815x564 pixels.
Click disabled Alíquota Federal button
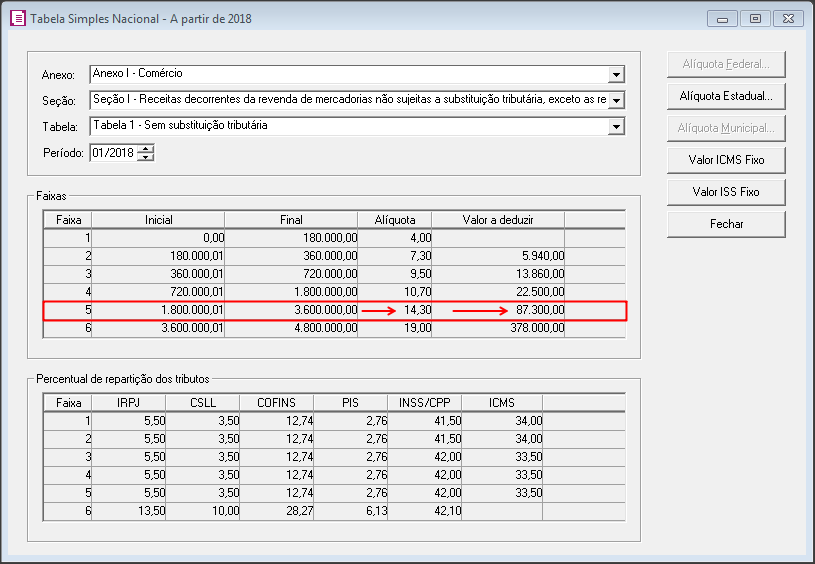click(726, 64)
